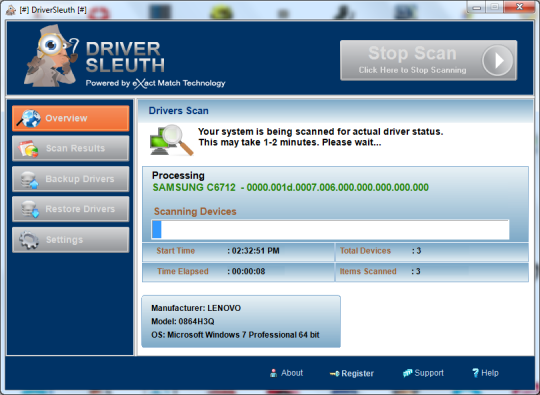The height and width of the screenshot is (395, 540).
Task: Minimize the DriverSleuth window
Action: coord(477,7)
